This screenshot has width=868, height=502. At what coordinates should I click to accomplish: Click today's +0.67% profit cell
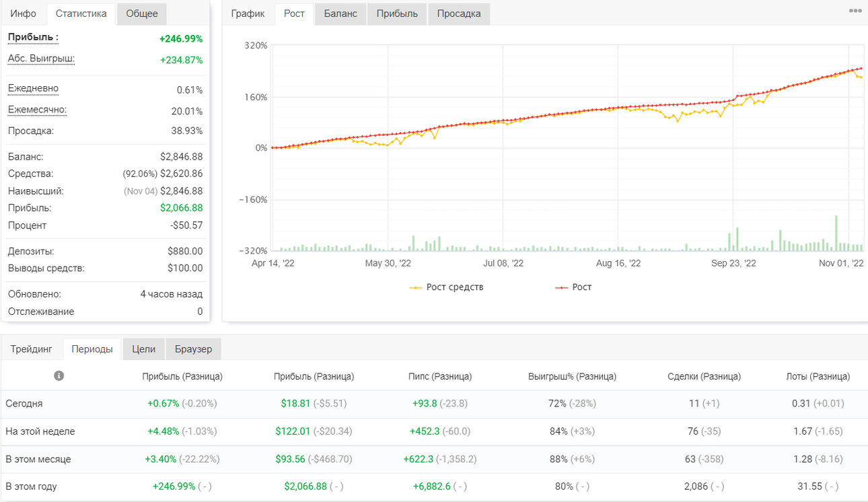tap(164, 404)
